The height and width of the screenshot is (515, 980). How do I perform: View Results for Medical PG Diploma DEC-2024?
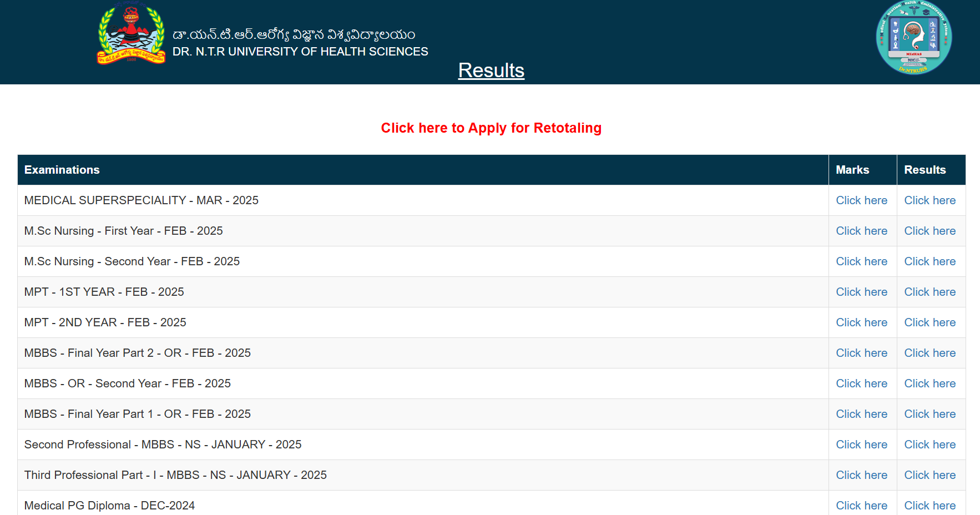930,506
